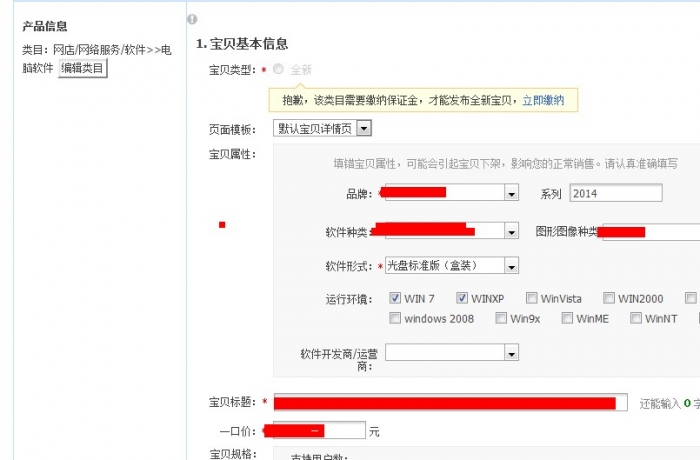Uncheck the WINXP checkbox
700x460 pixels.
(462, 299)
